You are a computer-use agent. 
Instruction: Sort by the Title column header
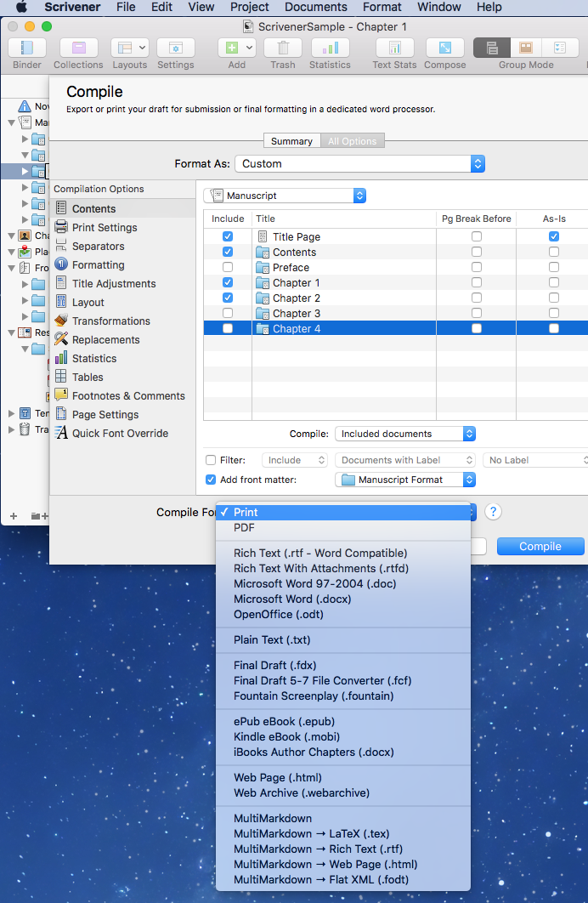[344, 219]
